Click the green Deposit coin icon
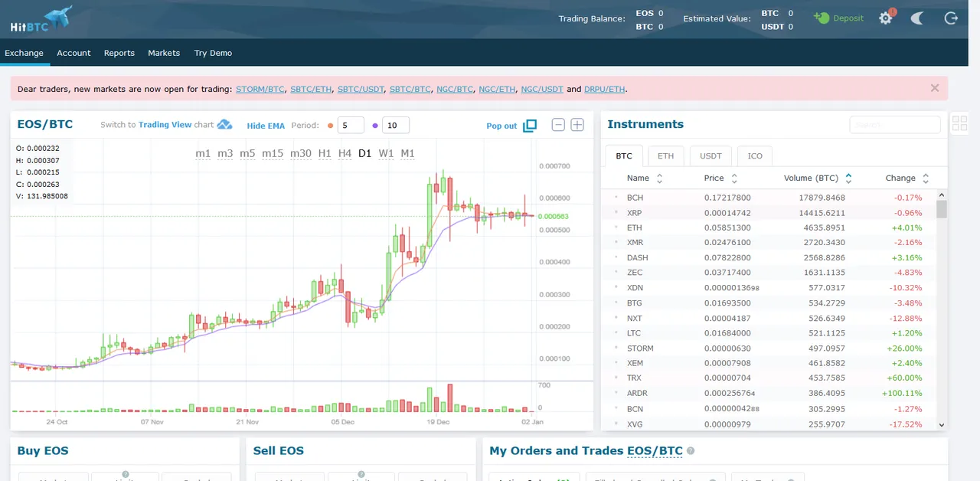Viewport: 980px width, 481px height. pyautogui.click(x=822, y=18)
